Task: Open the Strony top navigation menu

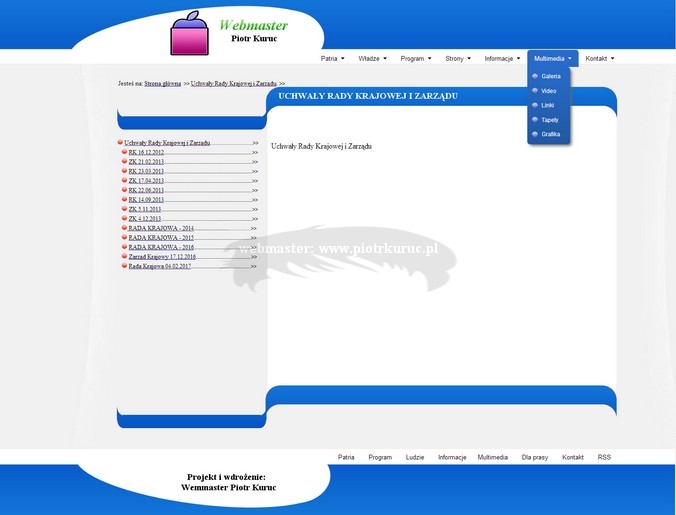Action: [457, 59]
